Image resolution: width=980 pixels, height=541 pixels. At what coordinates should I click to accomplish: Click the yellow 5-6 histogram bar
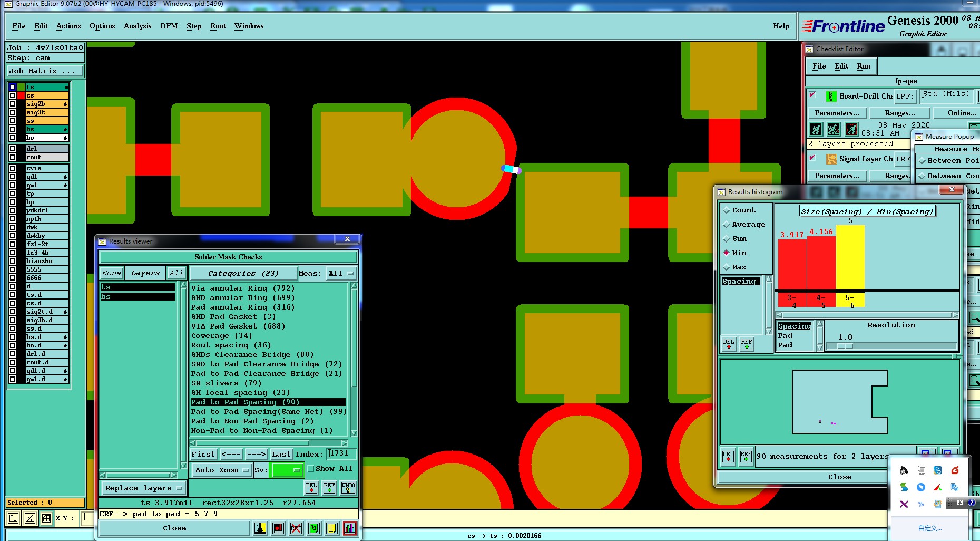[x=850, y=257]
